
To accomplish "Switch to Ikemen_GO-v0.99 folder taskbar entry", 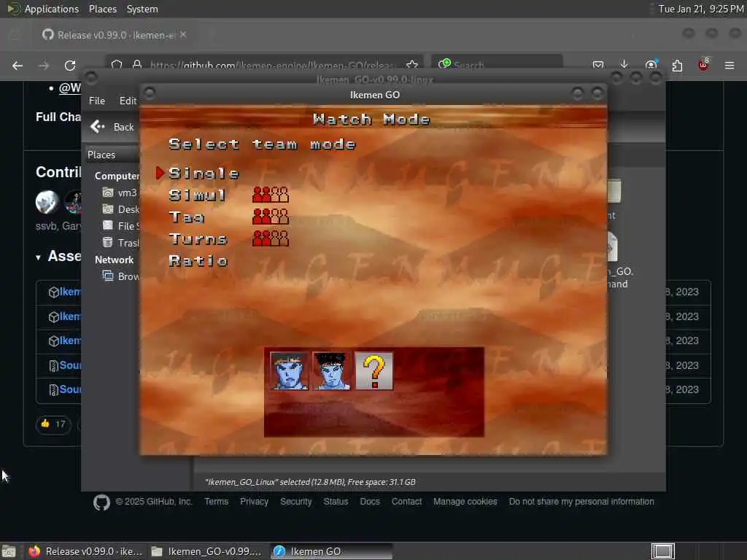I will 206,551.
